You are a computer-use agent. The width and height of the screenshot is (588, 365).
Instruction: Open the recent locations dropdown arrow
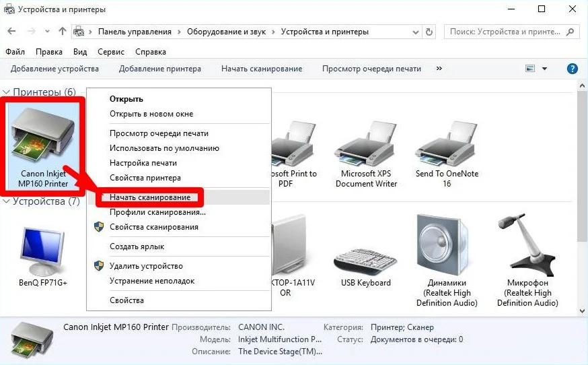pos(47,32)
